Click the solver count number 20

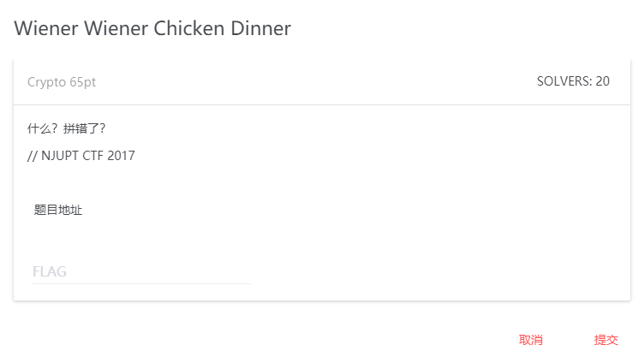tap(603, 81)
